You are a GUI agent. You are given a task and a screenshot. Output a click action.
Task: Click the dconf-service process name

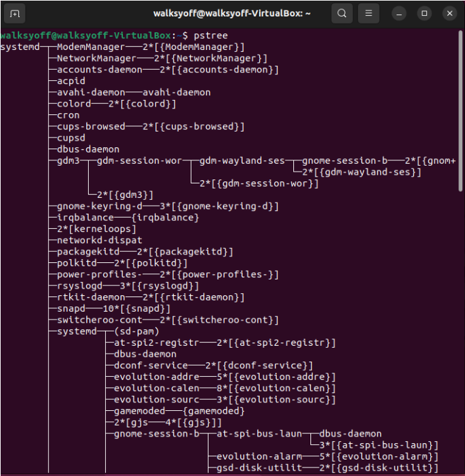click(151, 366)
